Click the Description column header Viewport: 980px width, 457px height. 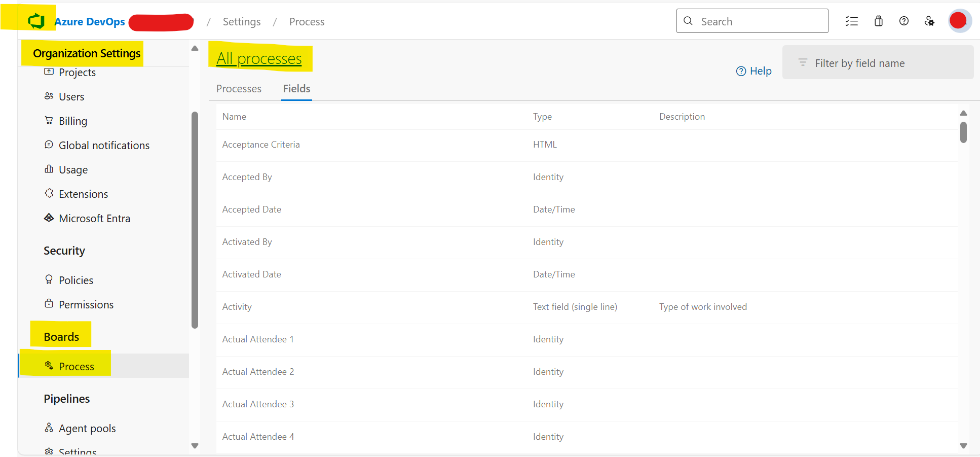682,117
